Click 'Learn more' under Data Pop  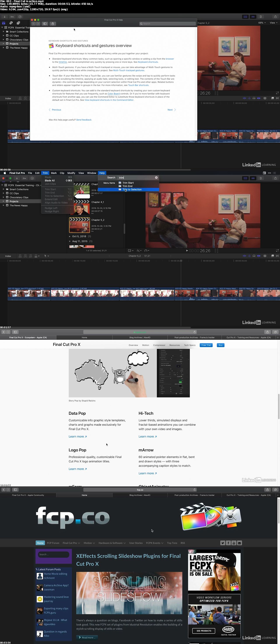(x=78, y=436)
